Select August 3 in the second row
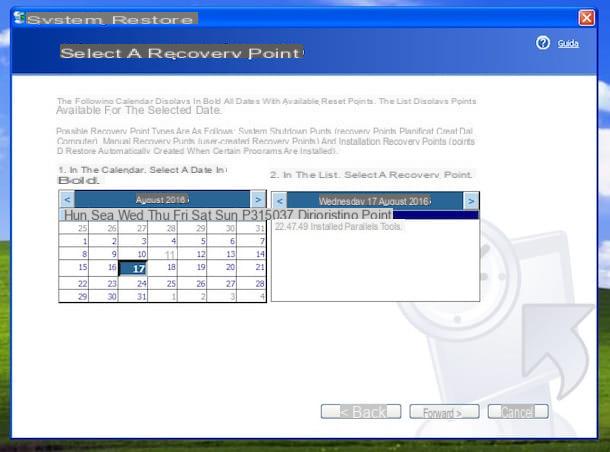This screenshot has height=452, width=610. tap(133, 241)
